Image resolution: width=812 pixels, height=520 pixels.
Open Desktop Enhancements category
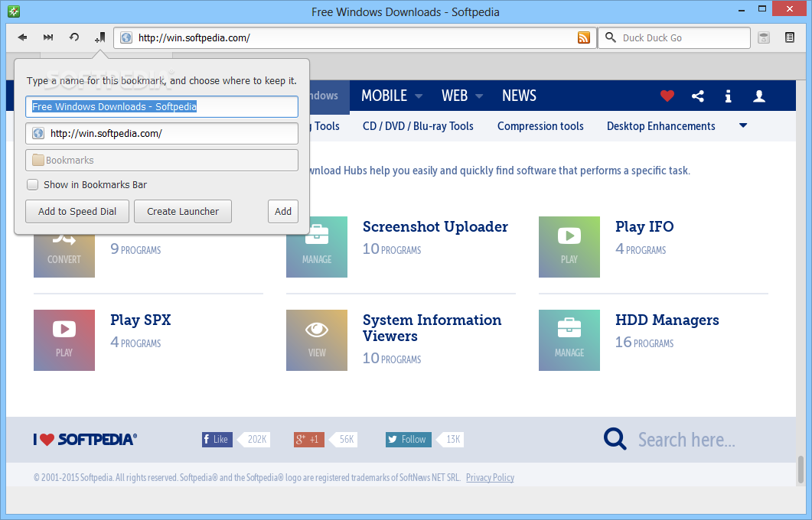[x=660, y=126]
